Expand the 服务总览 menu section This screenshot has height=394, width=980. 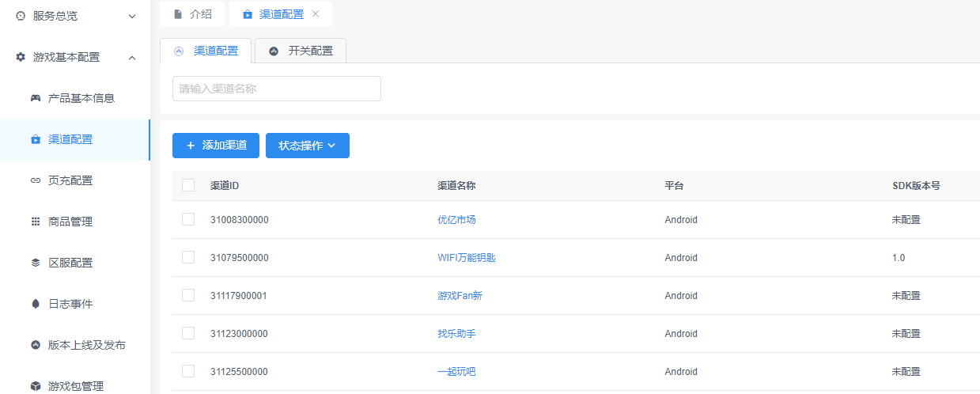131,16
